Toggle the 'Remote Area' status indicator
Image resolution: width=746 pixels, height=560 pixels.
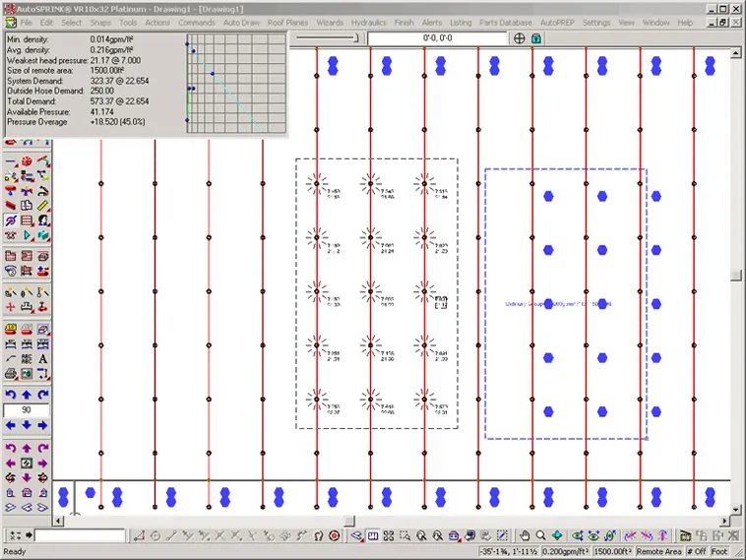click(659, 551)
